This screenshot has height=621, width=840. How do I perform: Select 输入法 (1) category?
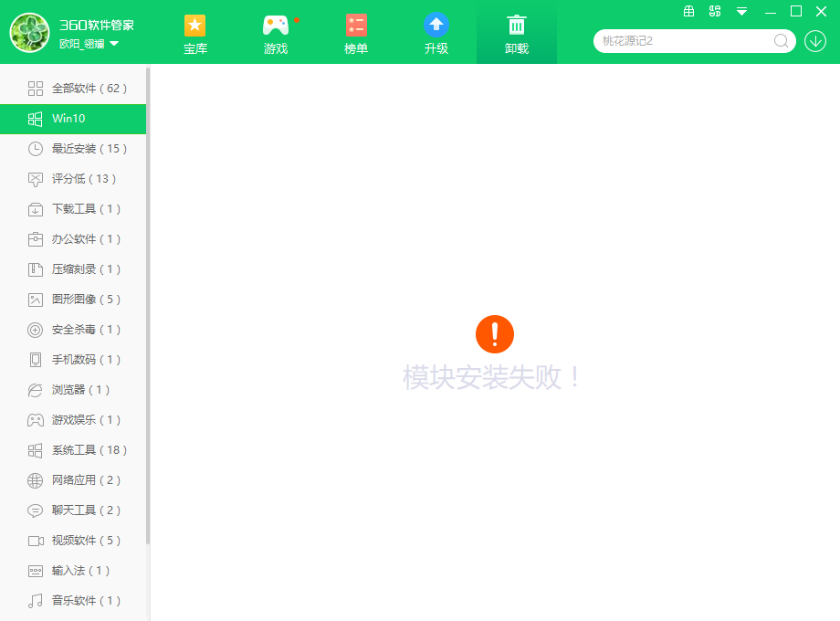click(x=73, y=571)
